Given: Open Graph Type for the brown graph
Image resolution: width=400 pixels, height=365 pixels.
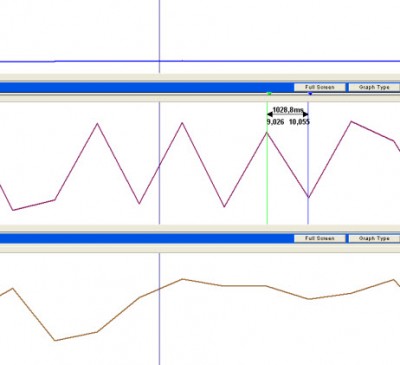Looking at the screenshot, I should 374,238.
